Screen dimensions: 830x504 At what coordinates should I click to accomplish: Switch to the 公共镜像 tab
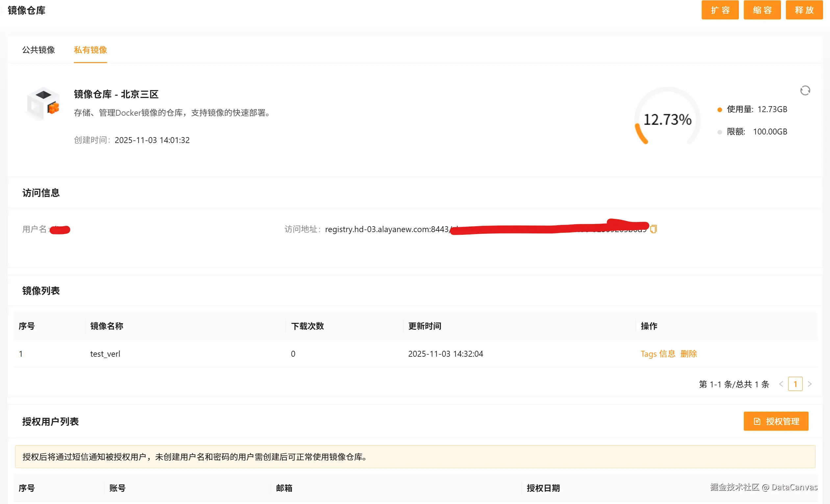pos(38,50)
